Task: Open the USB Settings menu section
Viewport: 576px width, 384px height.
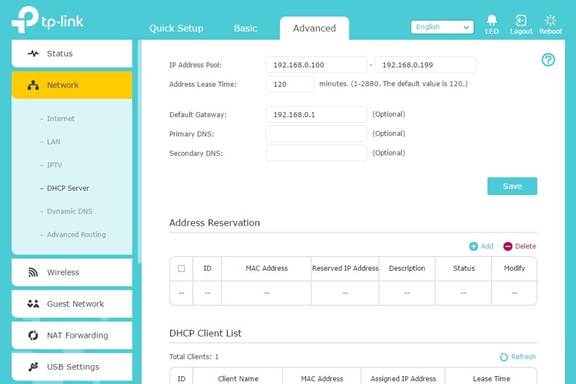Action: [72, 367]
